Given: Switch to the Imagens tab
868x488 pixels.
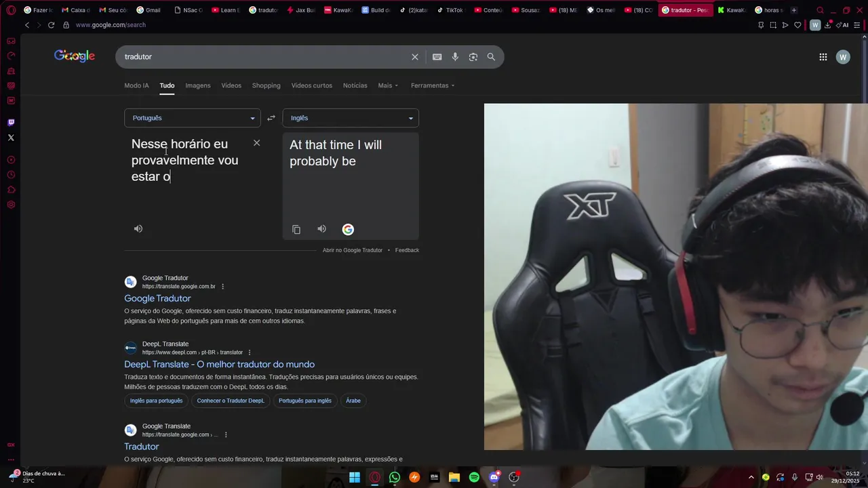Looking at the screenshot, I should [x=198, y=85].
